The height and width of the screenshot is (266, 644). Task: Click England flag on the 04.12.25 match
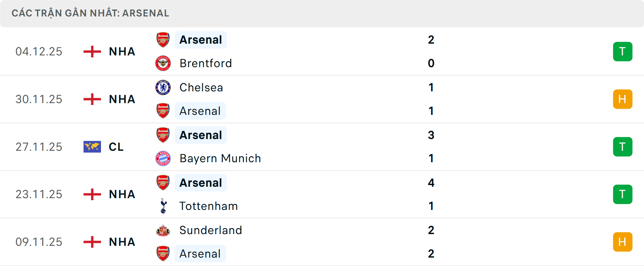(92, 52)
